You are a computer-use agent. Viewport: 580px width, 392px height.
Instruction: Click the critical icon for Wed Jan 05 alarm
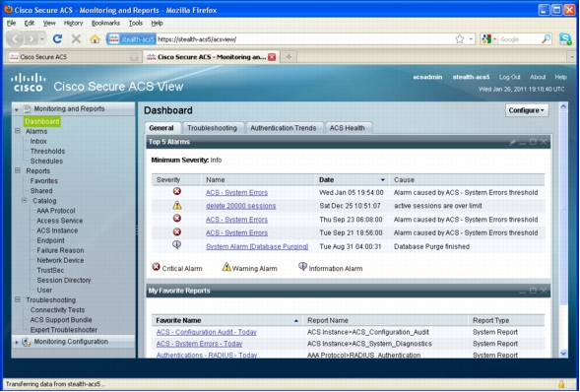(x=177, y=191)
